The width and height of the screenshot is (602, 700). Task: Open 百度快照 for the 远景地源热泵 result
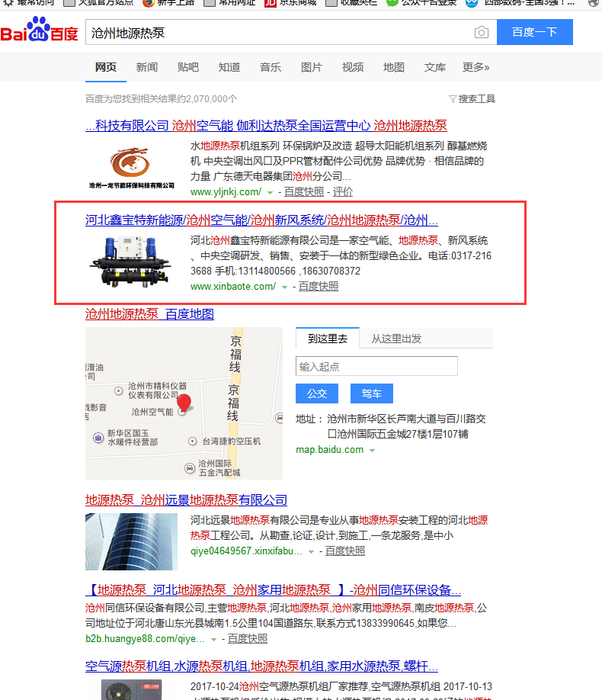(x=345, y=551)
